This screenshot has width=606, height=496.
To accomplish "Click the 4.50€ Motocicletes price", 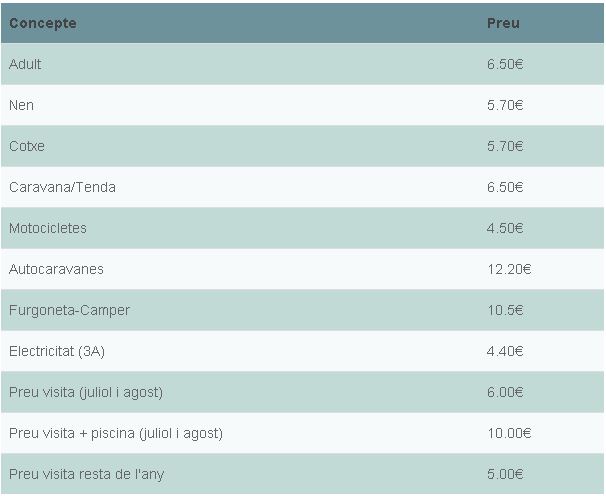I will point(505,228).
